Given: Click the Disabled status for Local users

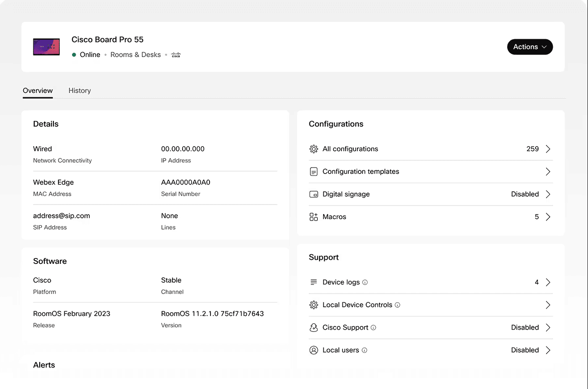Looking at the screenshot, I should pos(525,350).
